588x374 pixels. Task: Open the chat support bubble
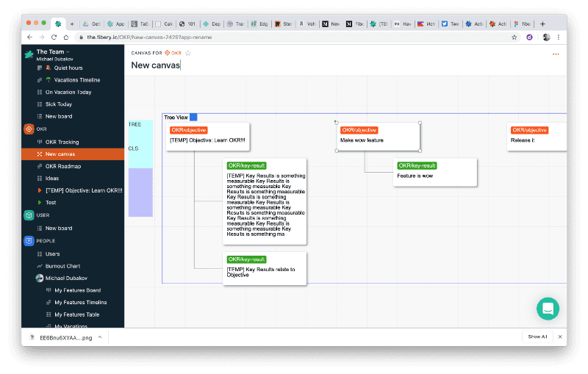click(x=548, y=309)
